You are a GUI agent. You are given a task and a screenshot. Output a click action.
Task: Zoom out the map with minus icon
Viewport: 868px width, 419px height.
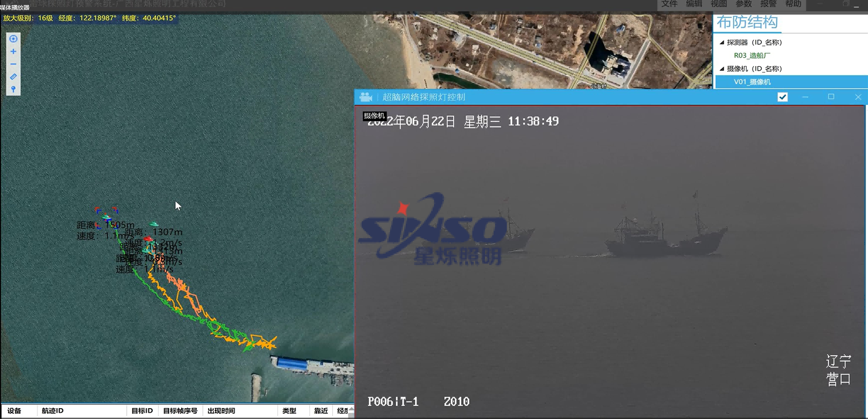tap(13, 64)
